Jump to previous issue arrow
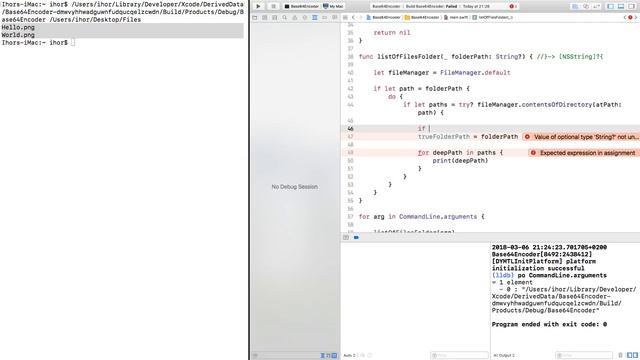This screenshot has width=640, height=360. [625, 18]
